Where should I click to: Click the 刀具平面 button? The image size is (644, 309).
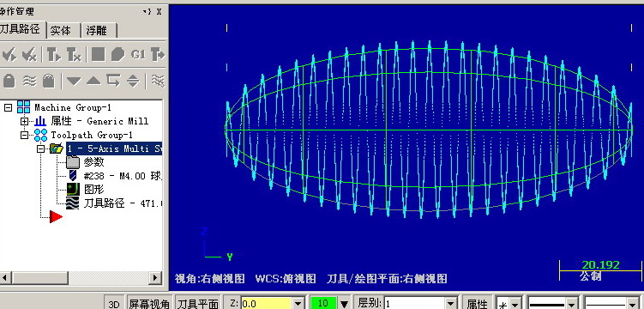click(x=197, y=304)
